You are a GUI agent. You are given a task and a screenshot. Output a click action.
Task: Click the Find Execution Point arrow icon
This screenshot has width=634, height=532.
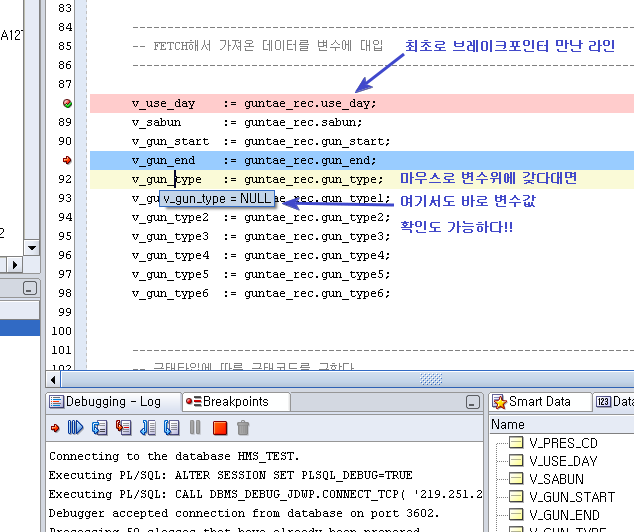[x=56, y=428]
